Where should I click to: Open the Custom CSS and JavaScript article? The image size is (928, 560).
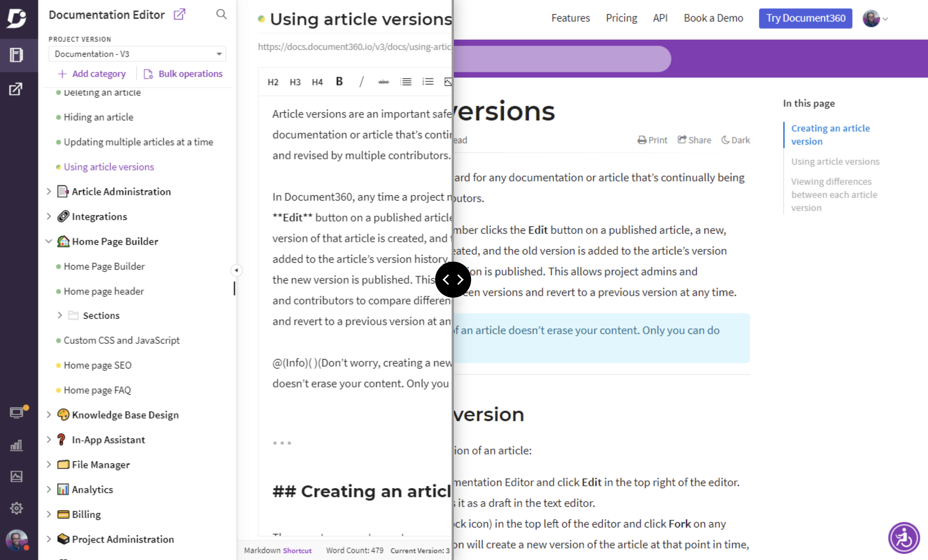(x=121, y=340)
